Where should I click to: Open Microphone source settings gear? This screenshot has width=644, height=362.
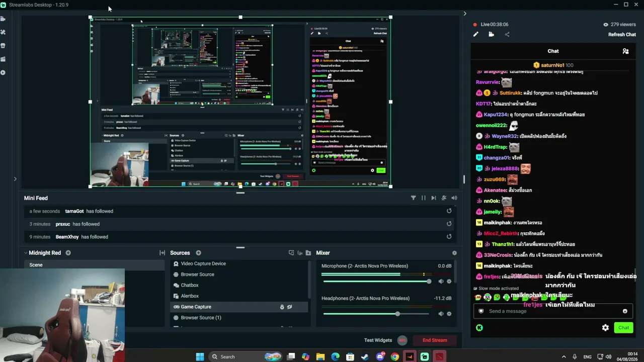coord(449,282)
